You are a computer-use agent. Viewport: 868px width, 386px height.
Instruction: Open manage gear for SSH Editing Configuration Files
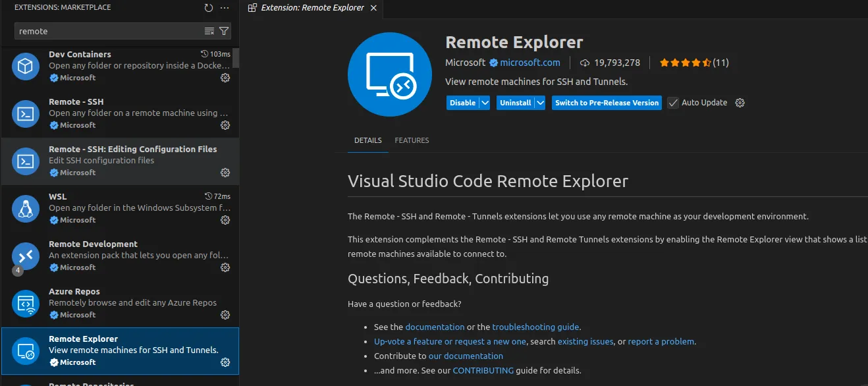(225, 173)
